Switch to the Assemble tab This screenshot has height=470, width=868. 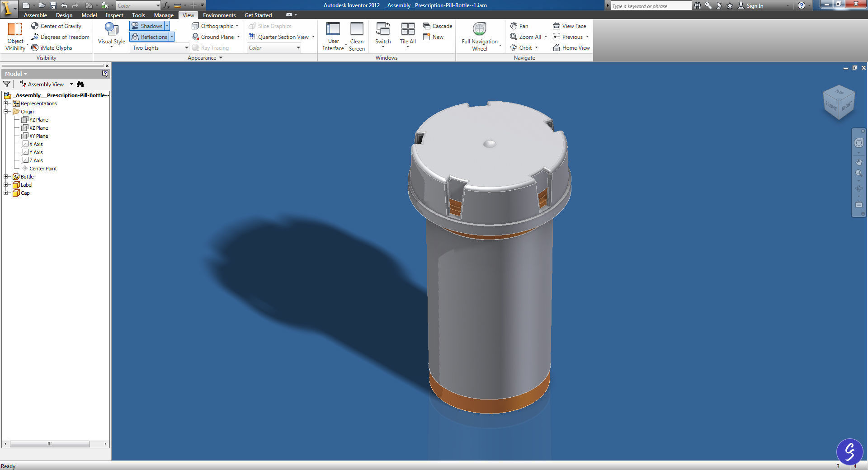pyautogui.click(x=35, y=15)
